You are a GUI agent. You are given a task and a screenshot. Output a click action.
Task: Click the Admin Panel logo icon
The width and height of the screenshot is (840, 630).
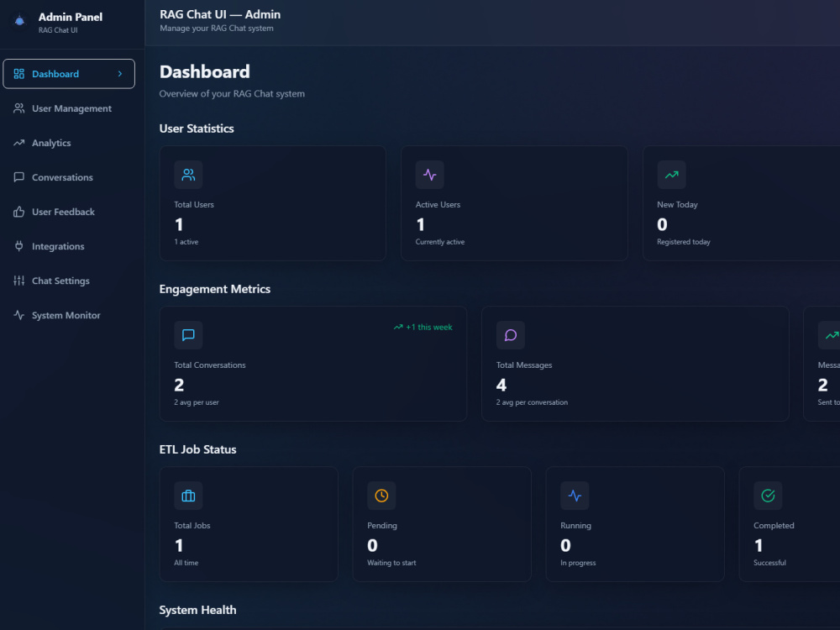click(x=19, y=21)
